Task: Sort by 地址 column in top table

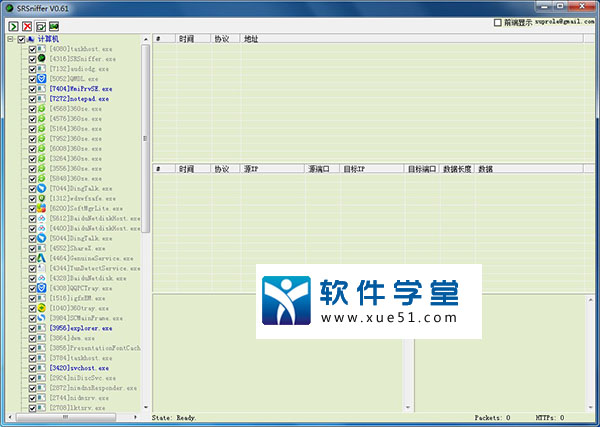Action: (x=412, y=39)
